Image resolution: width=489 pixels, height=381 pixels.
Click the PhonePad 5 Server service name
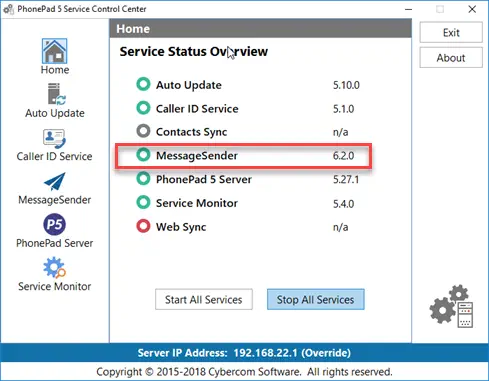click(204, 179)
